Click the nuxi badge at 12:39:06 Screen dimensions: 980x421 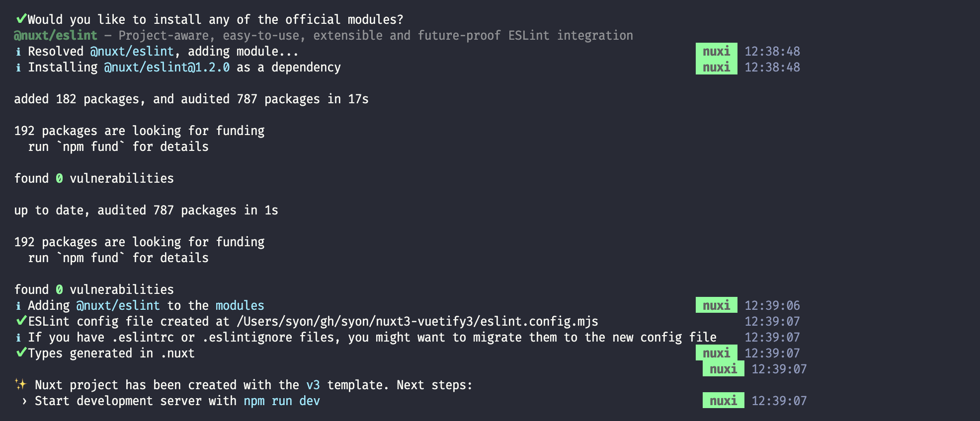(716, 305)
